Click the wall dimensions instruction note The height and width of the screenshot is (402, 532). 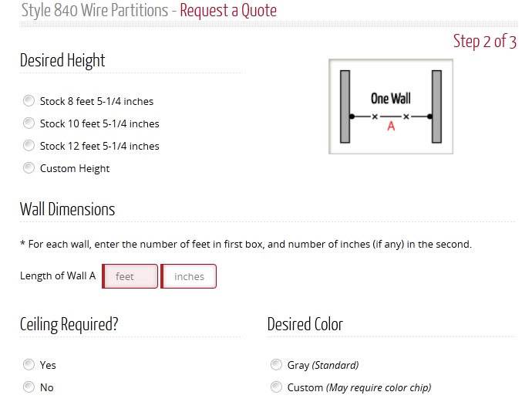coord(246,244)
